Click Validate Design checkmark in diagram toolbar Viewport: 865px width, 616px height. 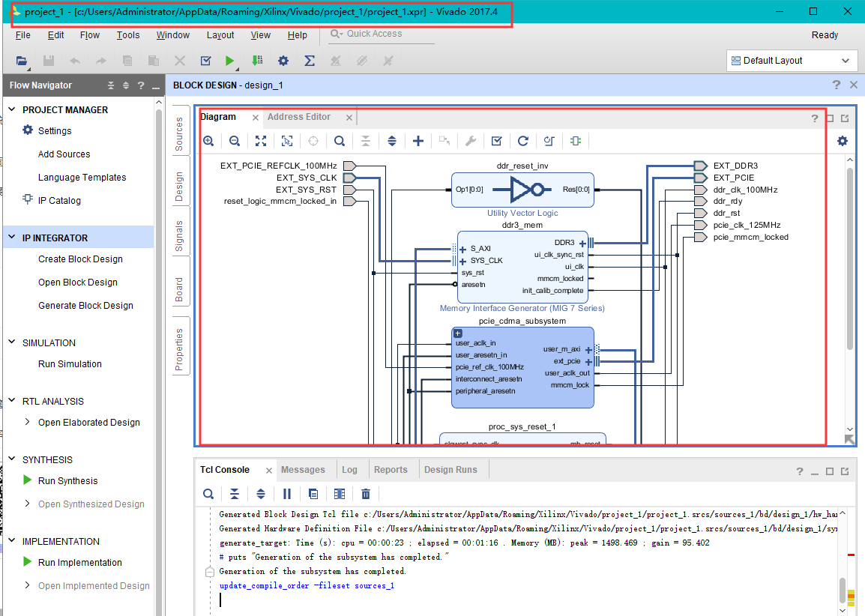[x=496, y=141]
